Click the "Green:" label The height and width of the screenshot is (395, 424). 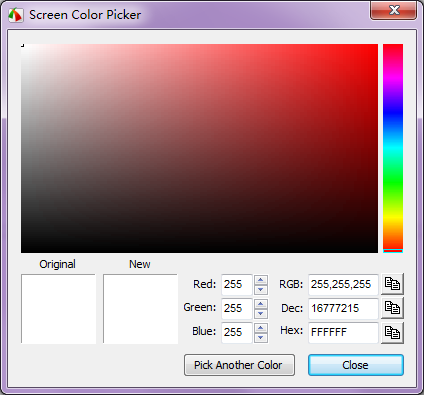coord(200,307)
